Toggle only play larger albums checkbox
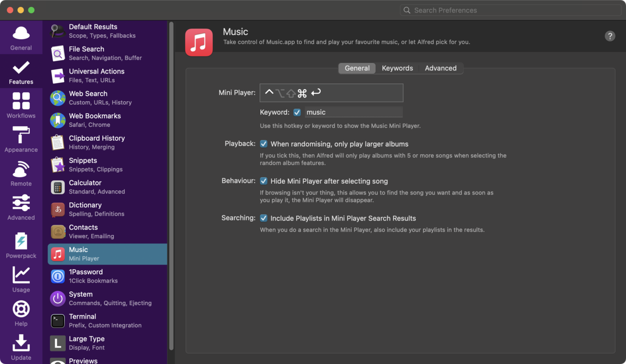 coord(263,144)
